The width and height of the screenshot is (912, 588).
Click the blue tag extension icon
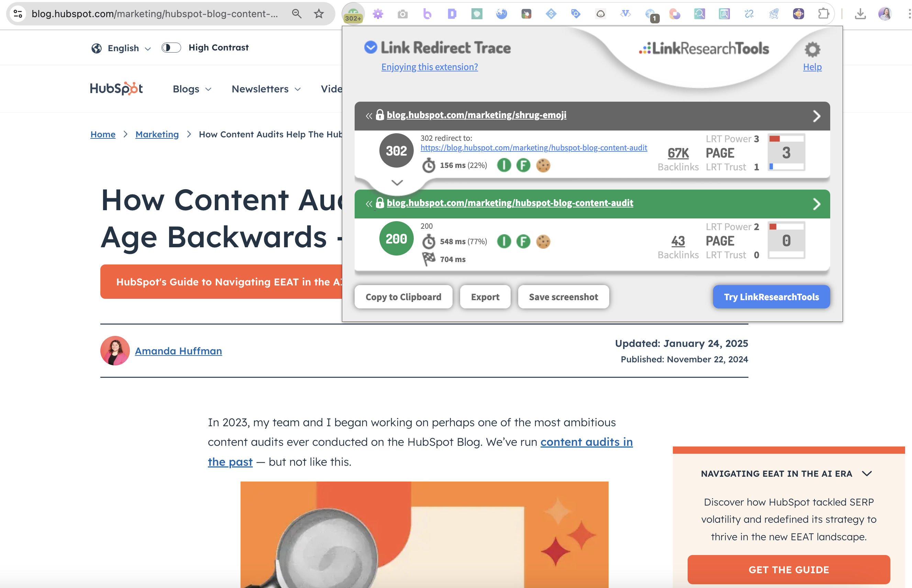[x=576, y=14]
